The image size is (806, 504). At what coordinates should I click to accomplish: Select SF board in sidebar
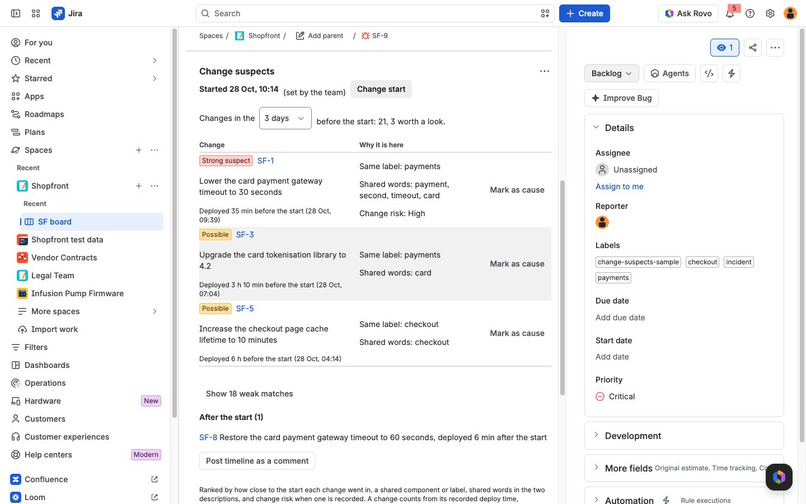91,222
